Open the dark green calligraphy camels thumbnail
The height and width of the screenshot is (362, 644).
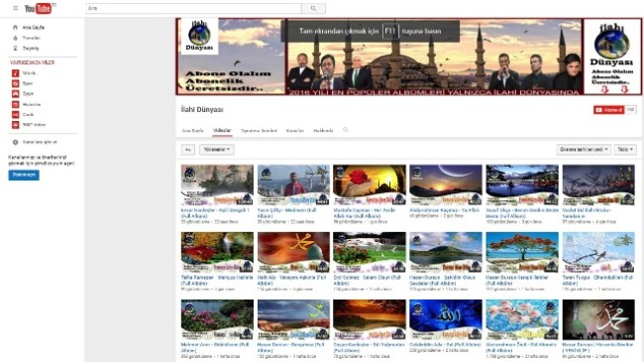click(x=598, y=319)
